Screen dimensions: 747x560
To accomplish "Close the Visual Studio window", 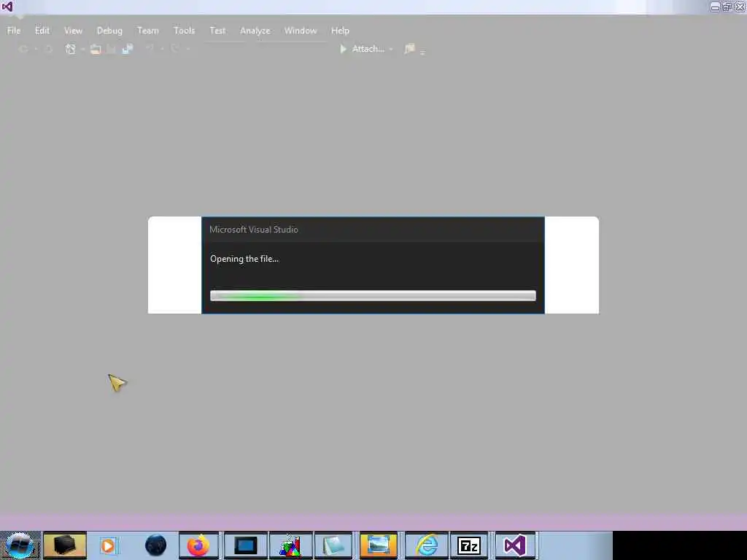I will click(740, 7).
